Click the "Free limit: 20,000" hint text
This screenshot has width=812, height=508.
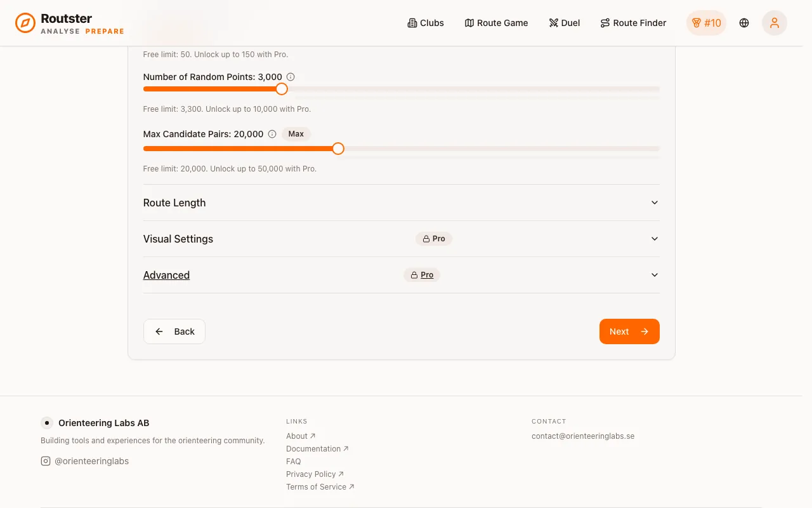pos(230,169)
